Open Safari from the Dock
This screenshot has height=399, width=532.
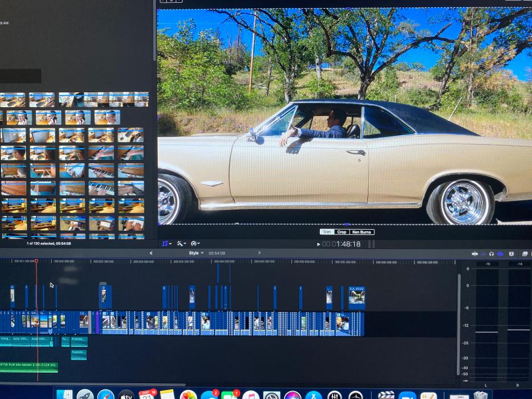105,395
